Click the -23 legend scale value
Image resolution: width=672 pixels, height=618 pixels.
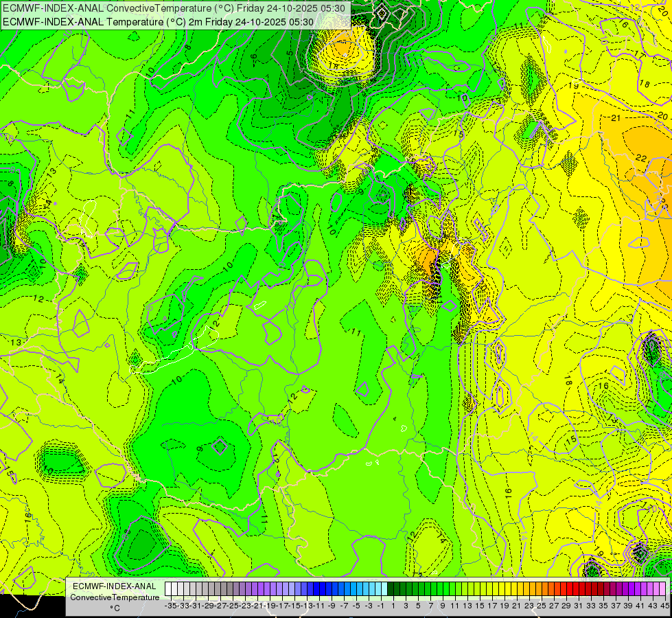(245, 606)
